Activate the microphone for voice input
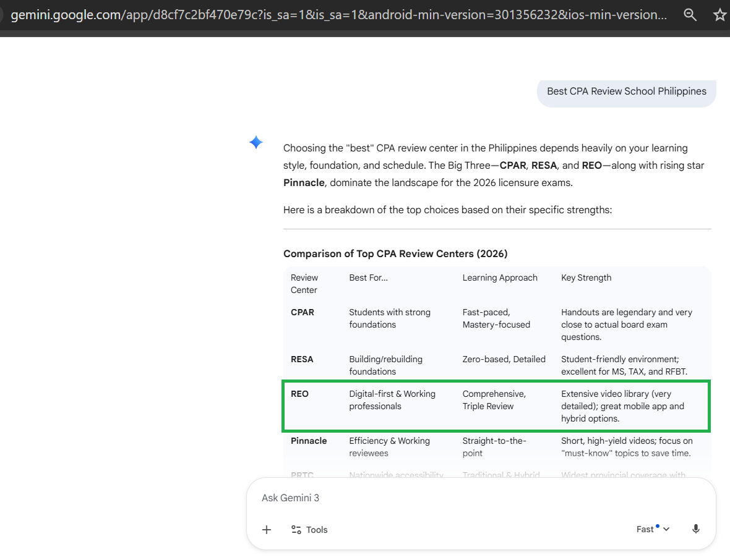 click(x=696, y=529)
